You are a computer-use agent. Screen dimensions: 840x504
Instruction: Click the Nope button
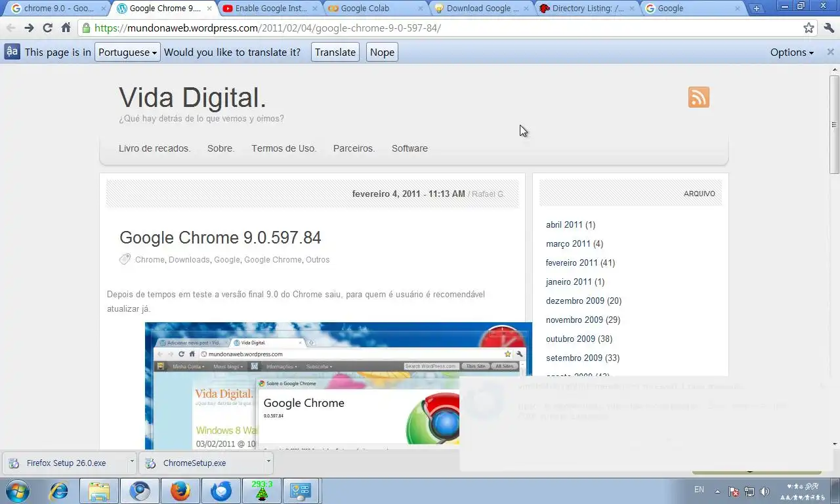[382, 52]
